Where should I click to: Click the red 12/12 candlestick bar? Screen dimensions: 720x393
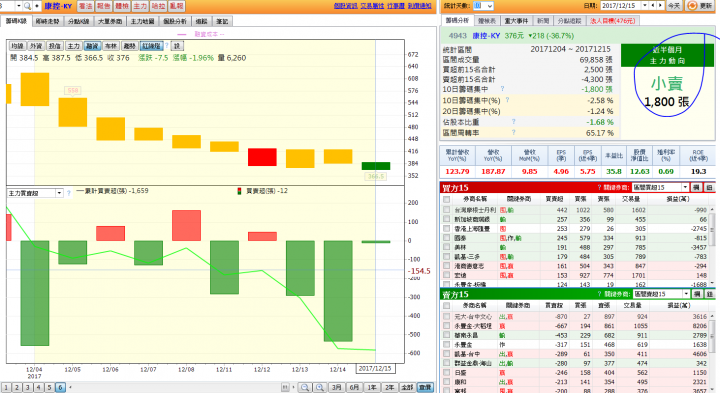click(262, 157)
